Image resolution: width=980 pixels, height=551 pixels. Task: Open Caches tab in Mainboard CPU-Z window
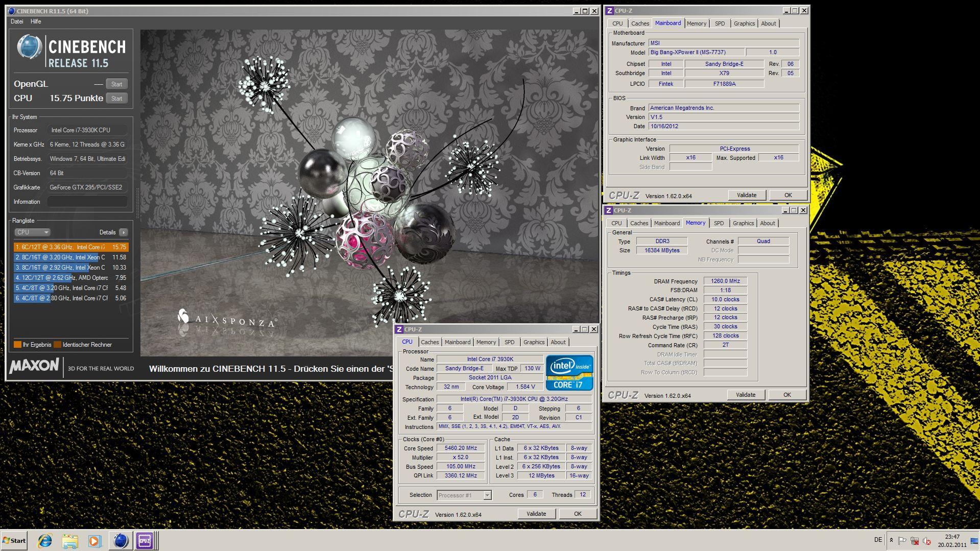[x=640, y=23]
